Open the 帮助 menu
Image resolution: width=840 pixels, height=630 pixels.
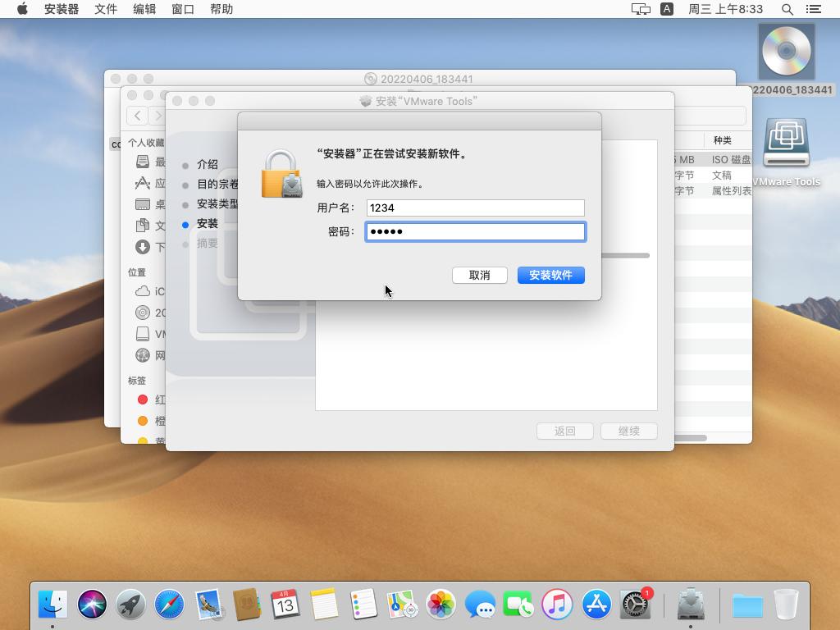click(x=221, y=9)
